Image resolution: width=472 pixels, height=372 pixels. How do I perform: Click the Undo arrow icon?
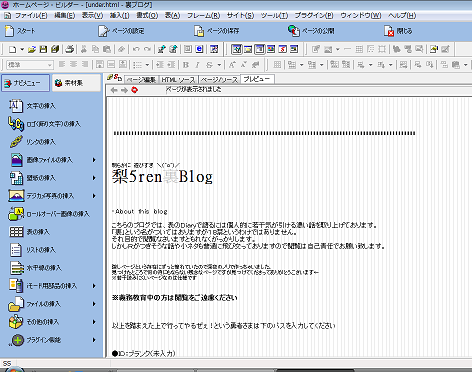136,49
